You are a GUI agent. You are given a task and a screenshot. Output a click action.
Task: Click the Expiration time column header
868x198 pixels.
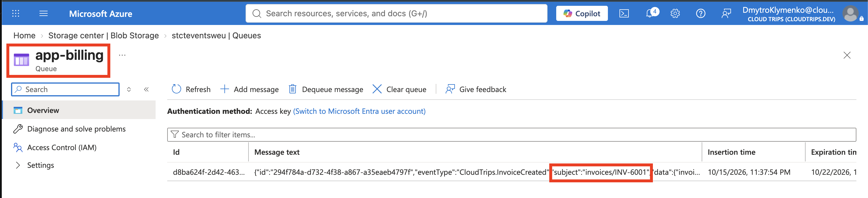(x=833, y=152)
